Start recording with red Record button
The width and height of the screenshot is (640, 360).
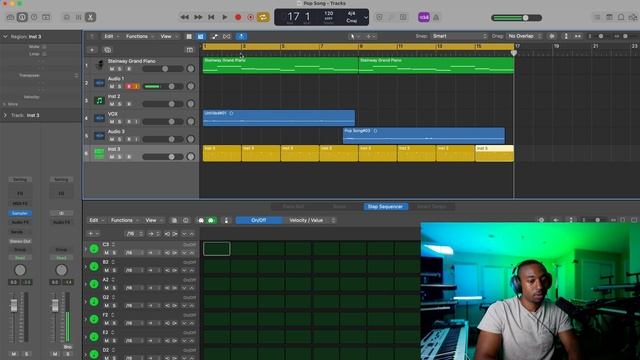(238, 17)
